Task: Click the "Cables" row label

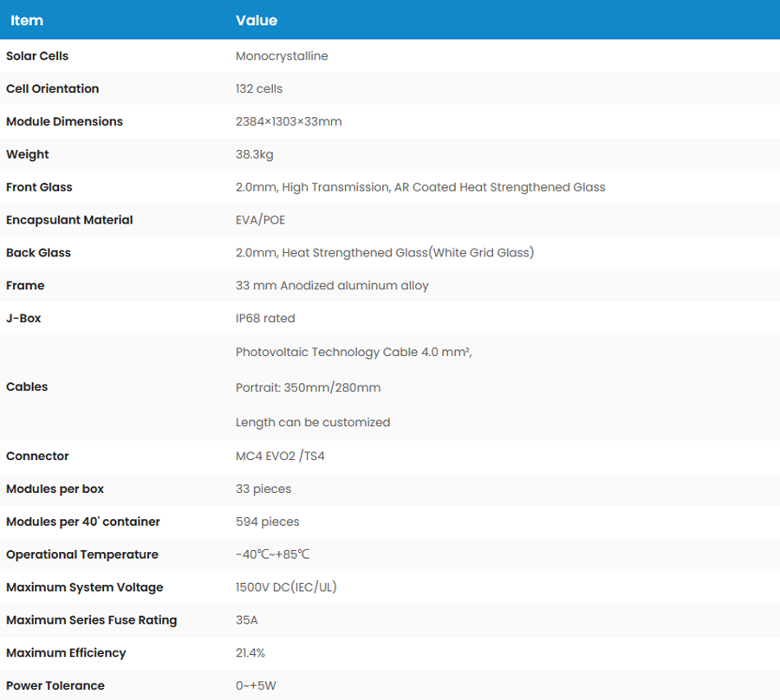Action: pos(27,387)
